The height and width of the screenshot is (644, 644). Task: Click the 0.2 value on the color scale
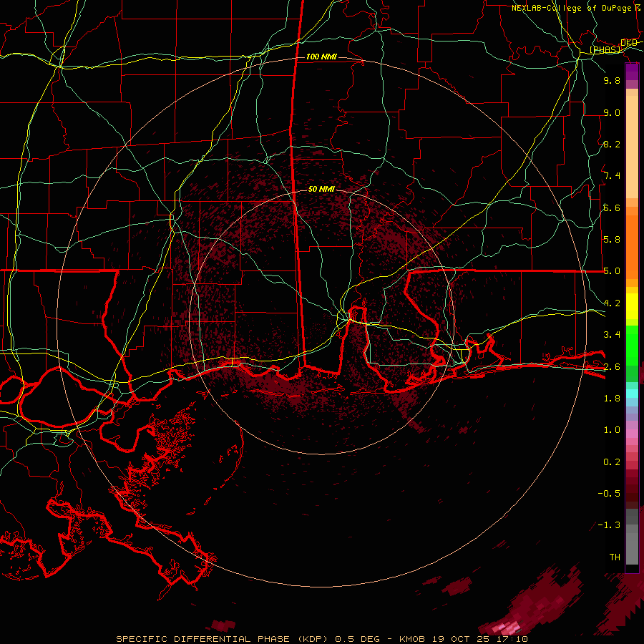click(x=612, y=462)
